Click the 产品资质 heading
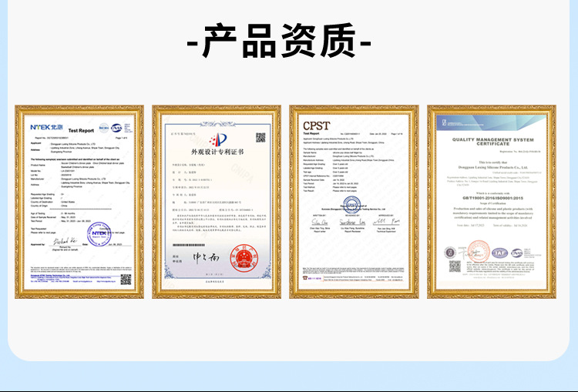 pyautogui.click(x=279, y=41)
